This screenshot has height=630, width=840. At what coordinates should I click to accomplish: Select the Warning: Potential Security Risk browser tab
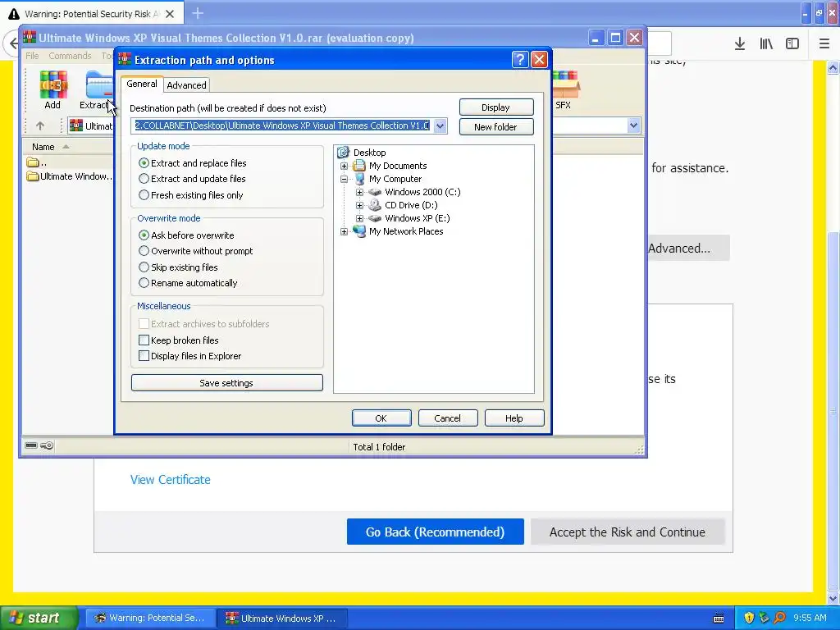coord(92,13)
